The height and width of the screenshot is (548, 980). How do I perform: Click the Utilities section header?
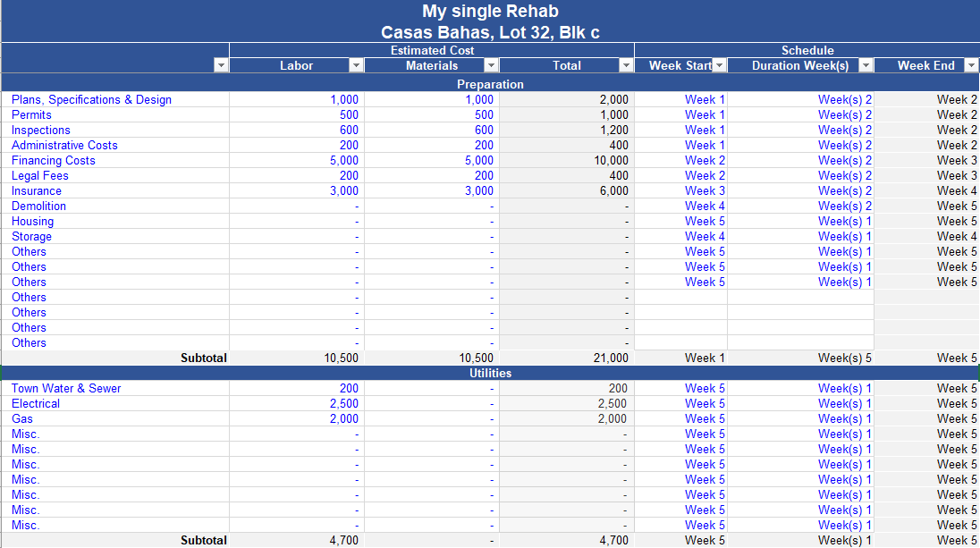pos(490,373)
